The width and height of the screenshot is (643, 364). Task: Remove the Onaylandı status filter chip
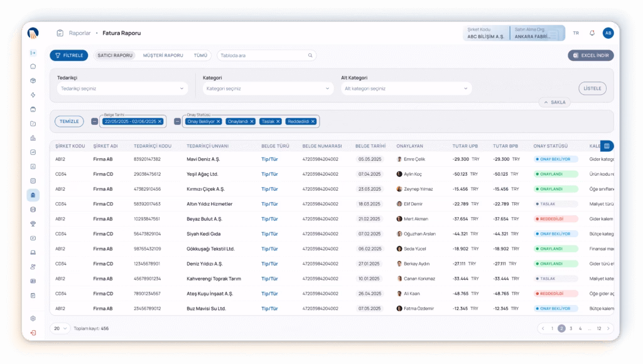coord(252,121)
